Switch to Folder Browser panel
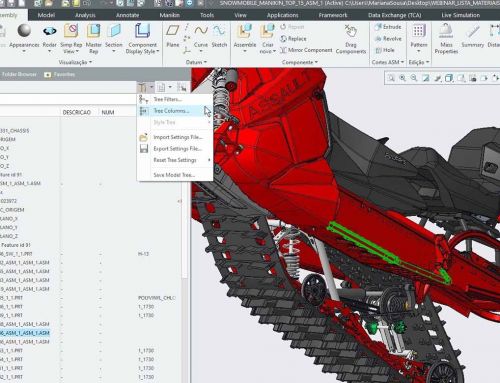The image size is (500, 383). coord(19,74)
